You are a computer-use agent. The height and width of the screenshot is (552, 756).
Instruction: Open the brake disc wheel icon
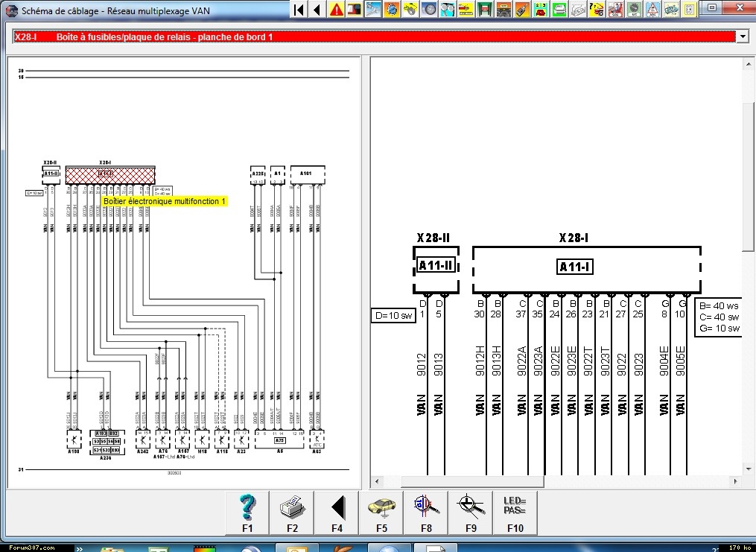429,9
